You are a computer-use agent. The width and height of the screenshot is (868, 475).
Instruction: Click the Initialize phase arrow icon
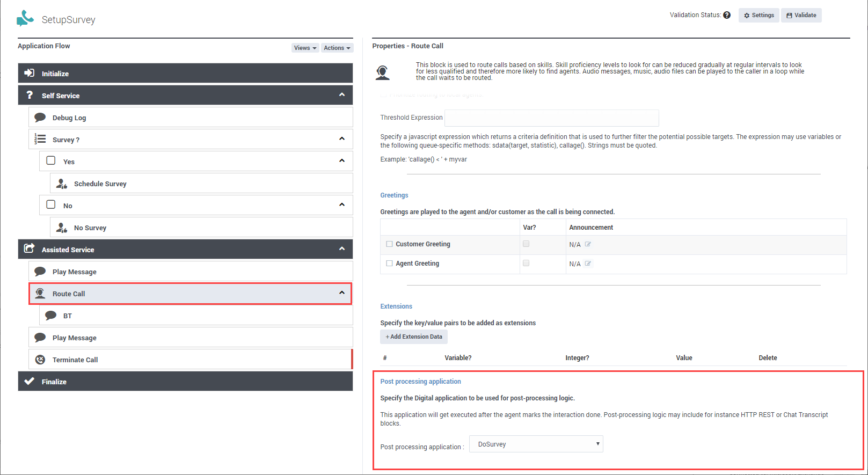(x=30, y=73)
